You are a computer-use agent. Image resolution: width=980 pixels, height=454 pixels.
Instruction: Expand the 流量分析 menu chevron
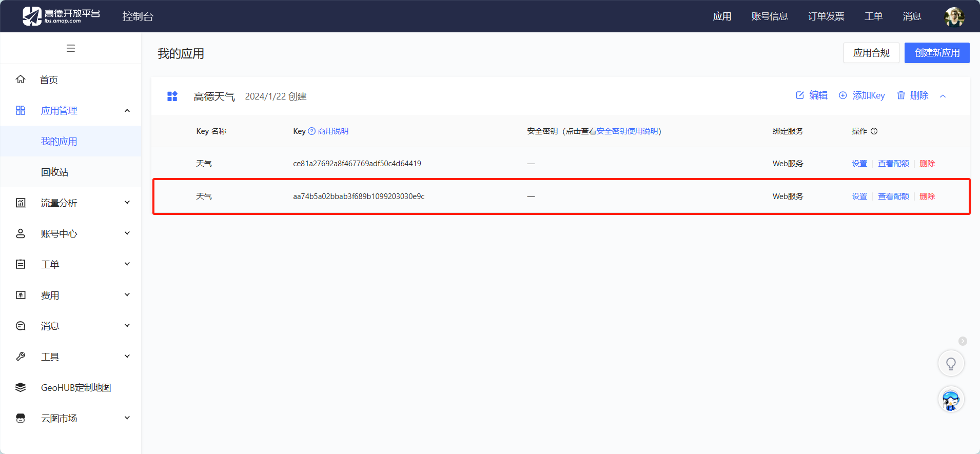pos(127,203)
